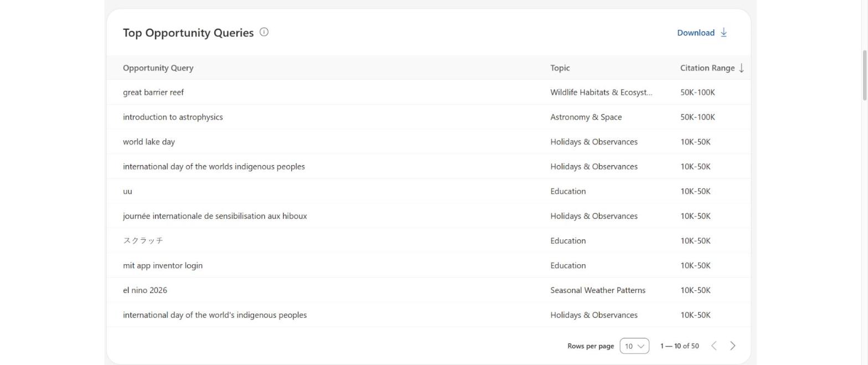Select the 'uu' query
Image resolution: width=868 pixels, height=365 pixels.
click(x=127, y=191)
